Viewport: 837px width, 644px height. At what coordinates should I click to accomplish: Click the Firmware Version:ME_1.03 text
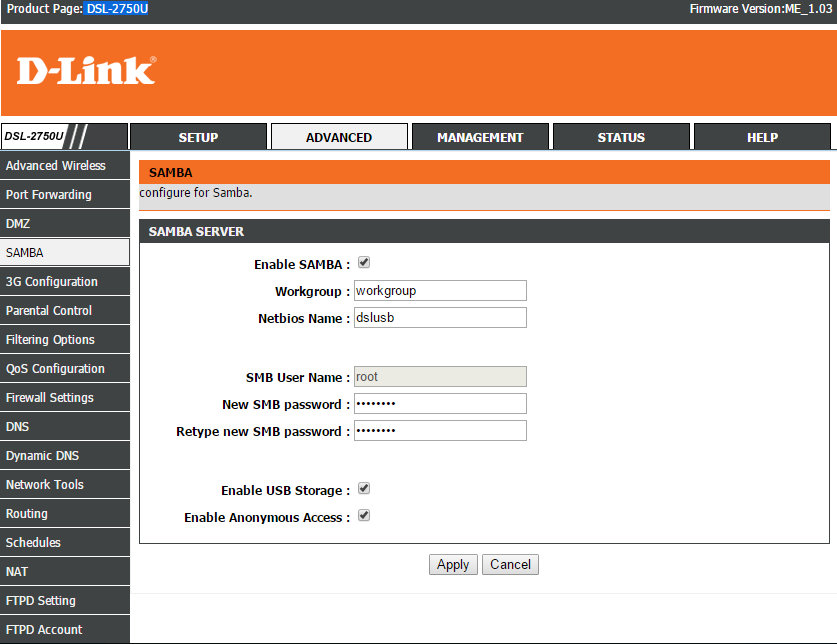pyautogui.click(x=761, y=9)
